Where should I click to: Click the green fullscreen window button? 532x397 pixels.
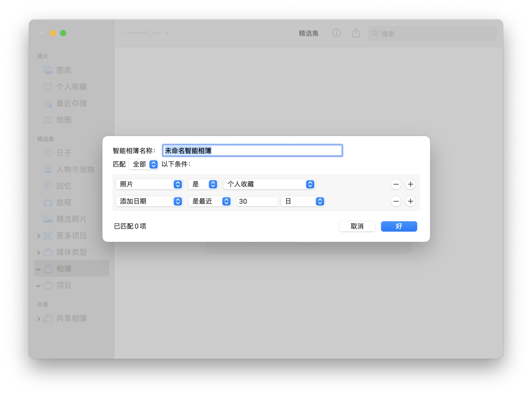pos(63,33)
